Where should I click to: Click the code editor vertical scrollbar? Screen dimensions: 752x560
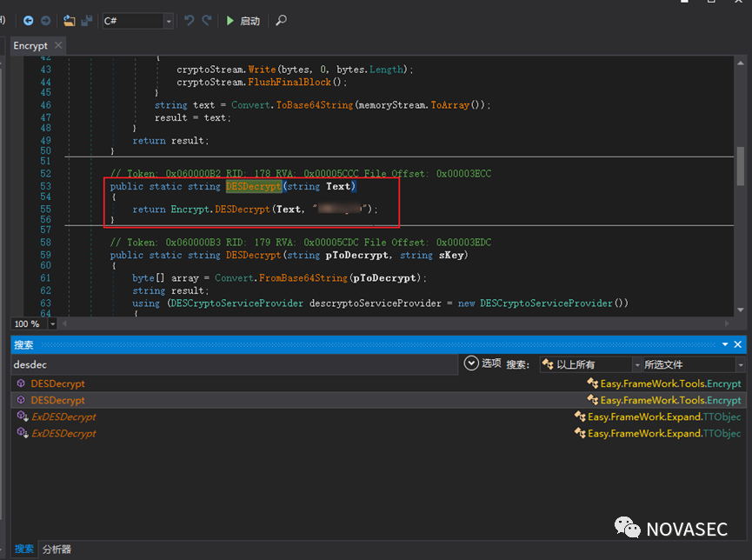tap(740, 165)
